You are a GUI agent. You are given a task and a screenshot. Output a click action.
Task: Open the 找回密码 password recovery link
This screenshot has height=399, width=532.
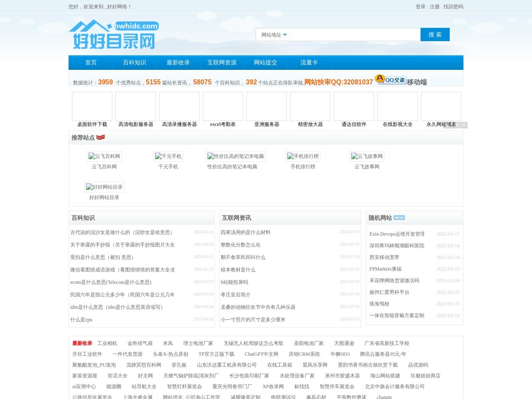point(453,7)
